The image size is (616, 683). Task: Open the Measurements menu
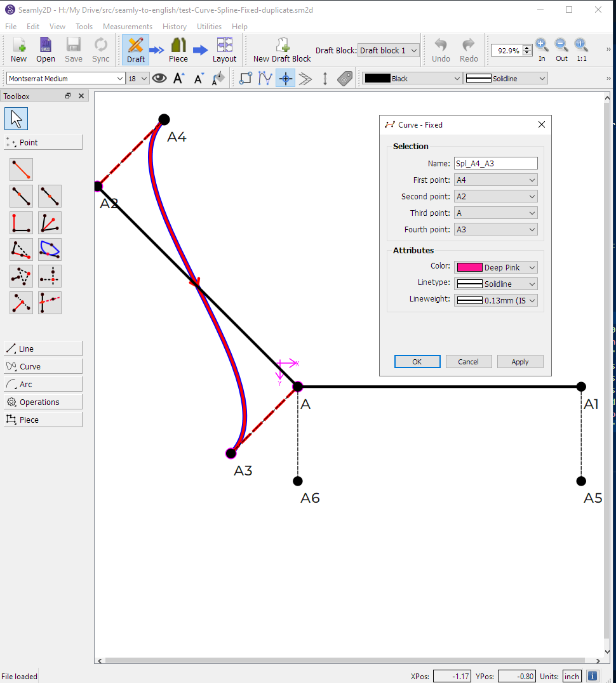pos(128,27)
